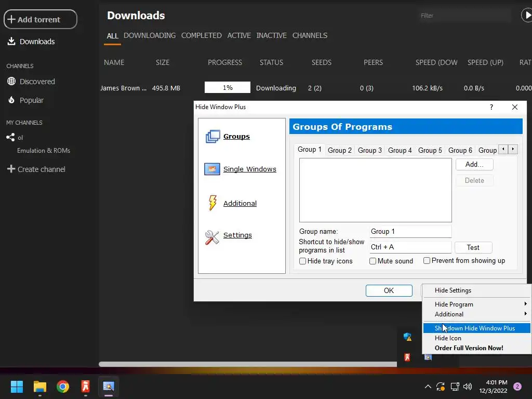Expand the Additional submenu in tray menu
This screenshot has width=532, height=399.
476,314
